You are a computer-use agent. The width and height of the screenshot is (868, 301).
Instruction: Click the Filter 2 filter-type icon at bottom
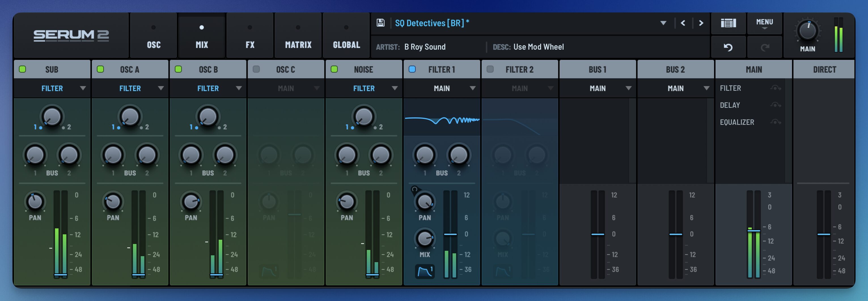coord(502,271)
